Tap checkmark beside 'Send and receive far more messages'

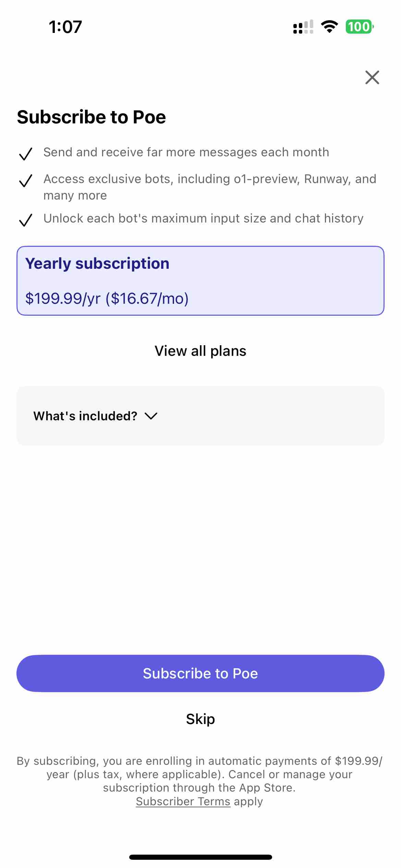click(26, 154)
